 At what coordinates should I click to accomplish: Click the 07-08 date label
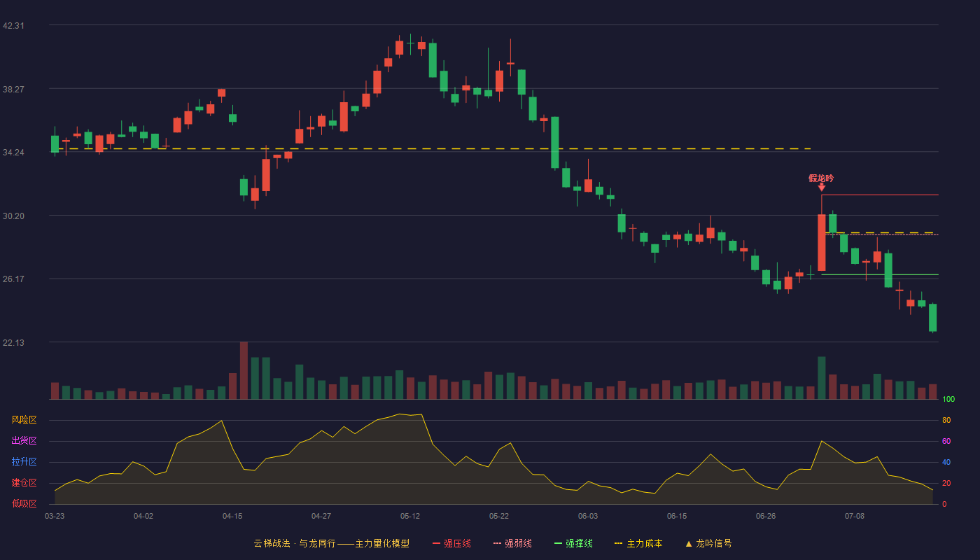click(x=855, y=516)
